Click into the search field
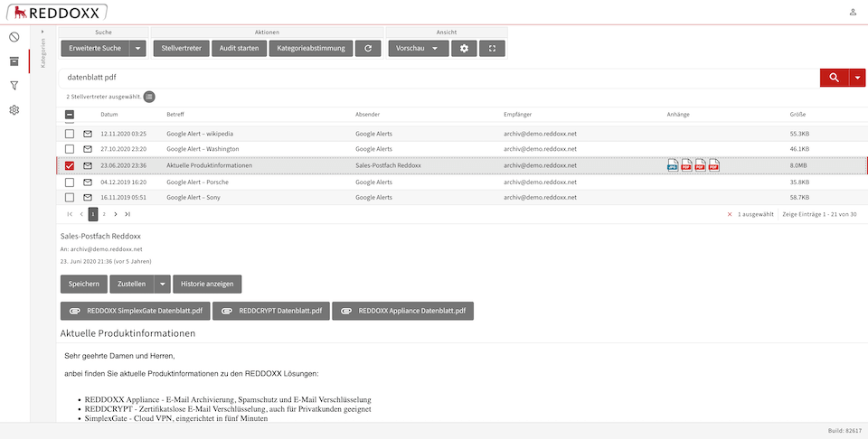This screenshot has width=868, height=439. (x=439, y=78)
